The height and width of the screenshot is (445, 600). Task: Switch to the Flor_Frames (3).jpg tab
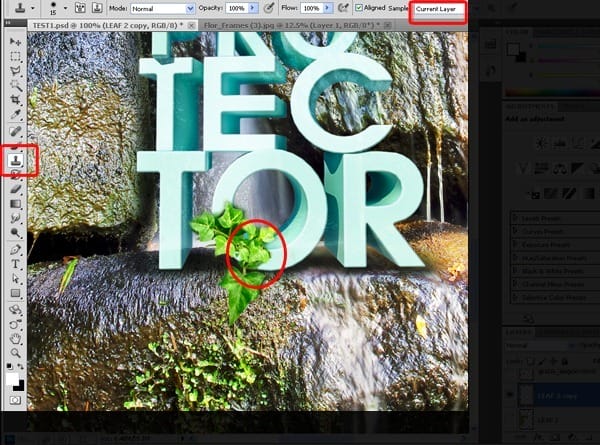292,25
